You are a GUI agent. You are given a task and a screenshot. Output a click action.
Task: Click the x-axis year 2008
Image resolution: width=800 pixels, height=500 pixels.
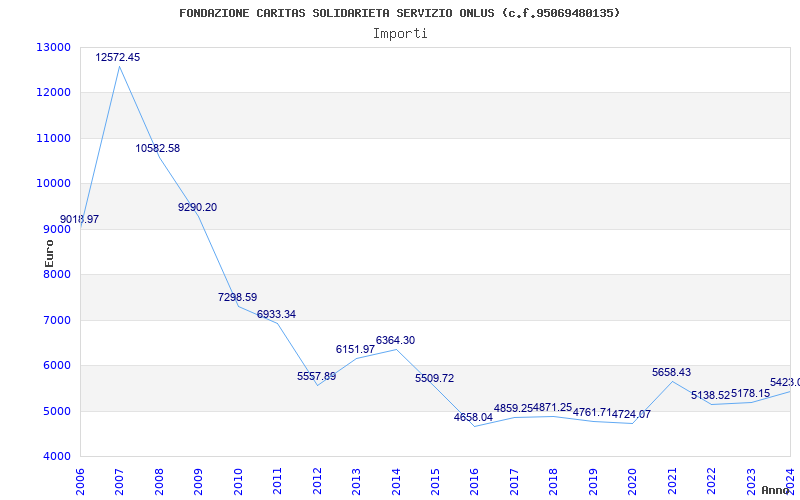click(159, 482)
